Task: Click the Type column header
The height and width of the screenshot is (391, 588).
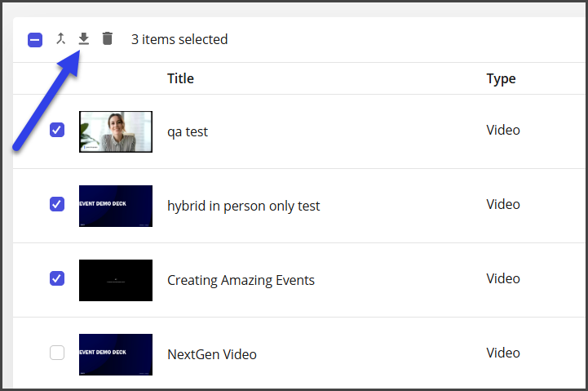Action: point(501,79)
